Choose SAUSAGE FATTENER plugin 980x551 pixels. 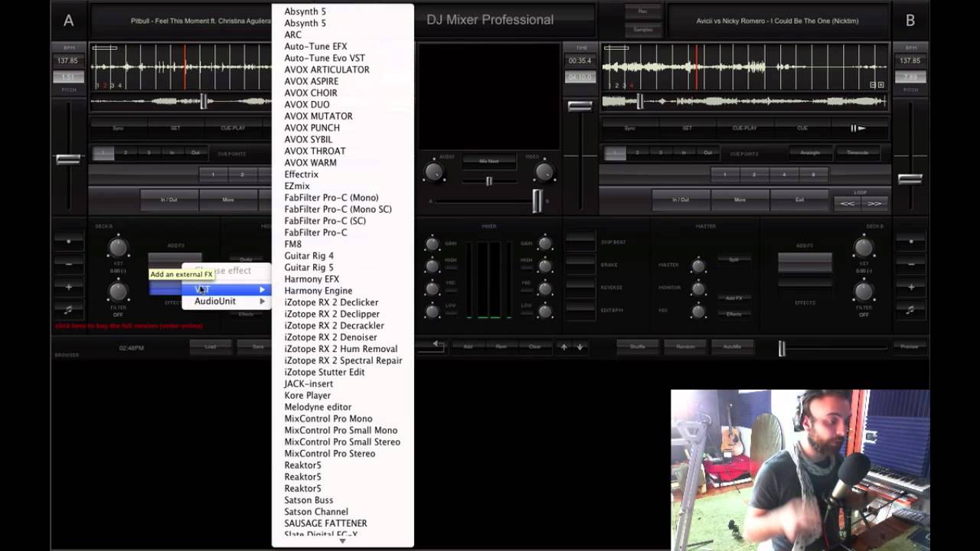pyautogui.click(x=325, y=523)
